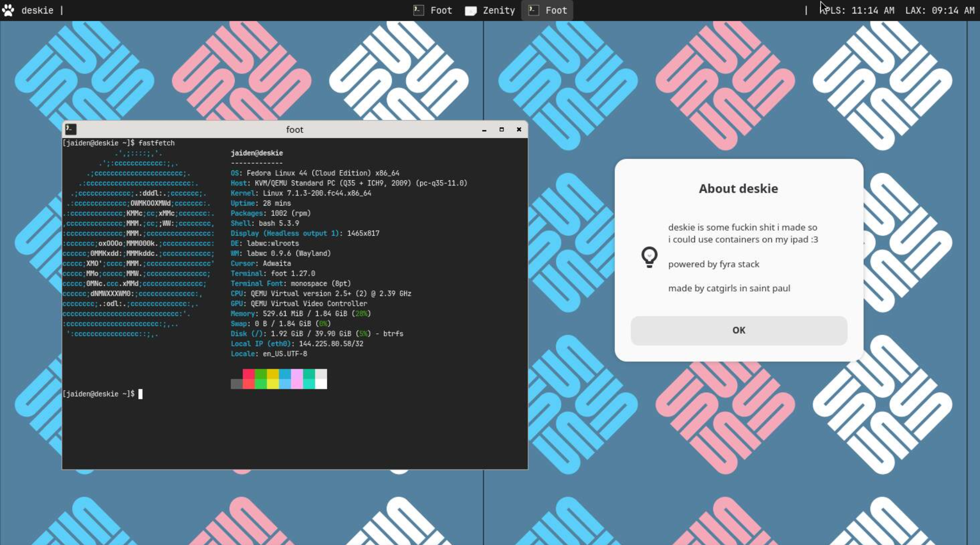Switch to first Foot taskbar entry

tap(432, 10)
